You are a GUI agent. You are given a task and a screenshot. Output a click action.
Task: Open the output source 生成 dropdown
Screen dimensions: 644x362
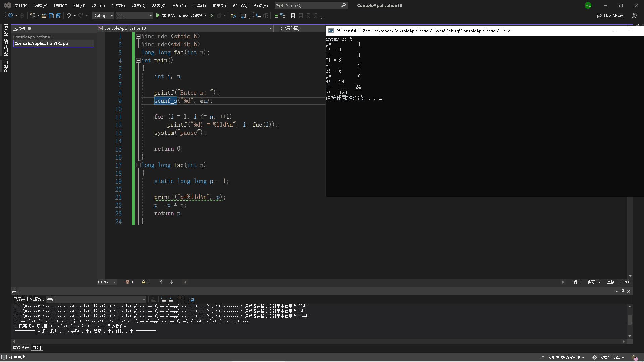pos(96,299)
